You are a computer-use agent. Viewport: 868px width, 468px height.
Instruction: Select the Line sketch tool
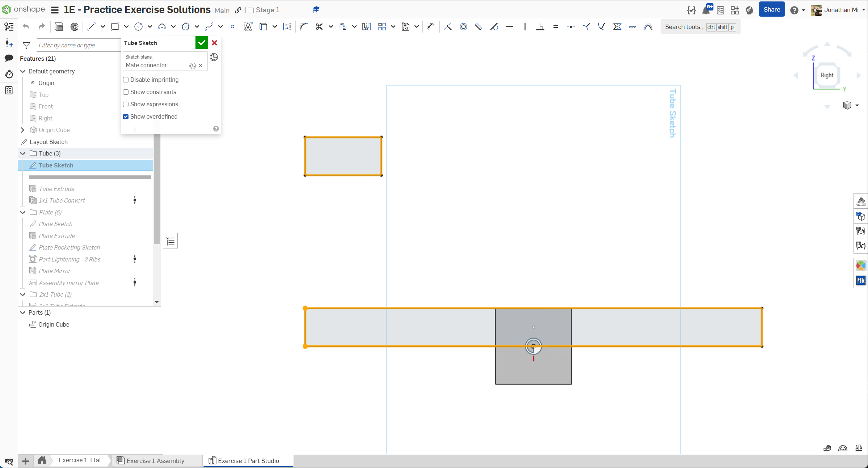(91, 26)
